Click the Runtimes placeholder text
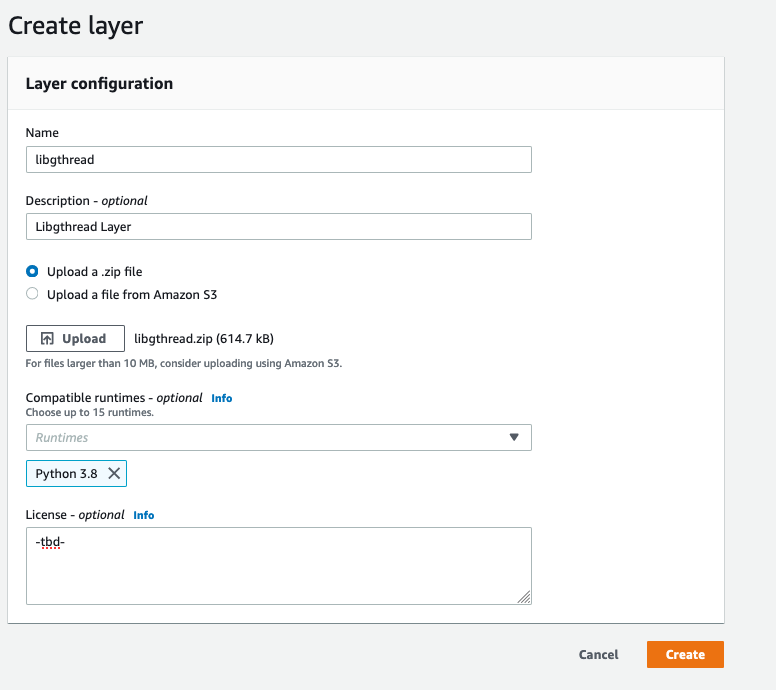The height and width of the screenshot is (690, 776). tap(62, 438)
